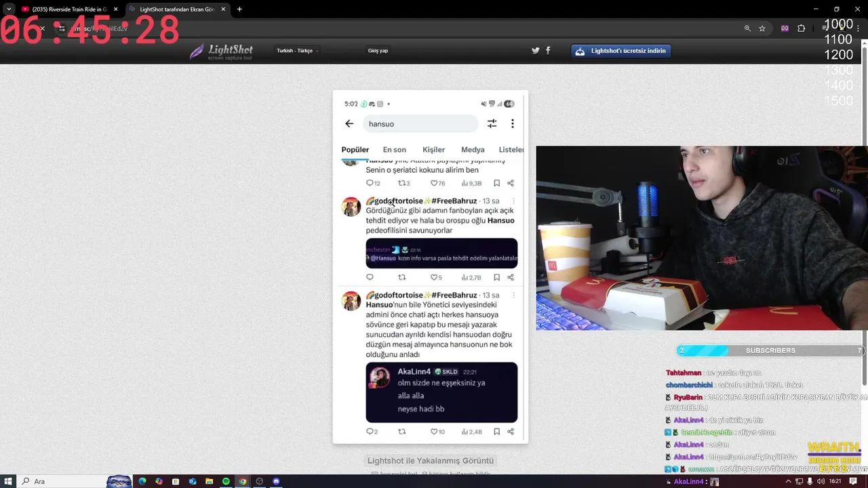Click the page scrollbar up arrow
Image resolution: width=868 pixels, height=488 pixels.
(864, 42)
